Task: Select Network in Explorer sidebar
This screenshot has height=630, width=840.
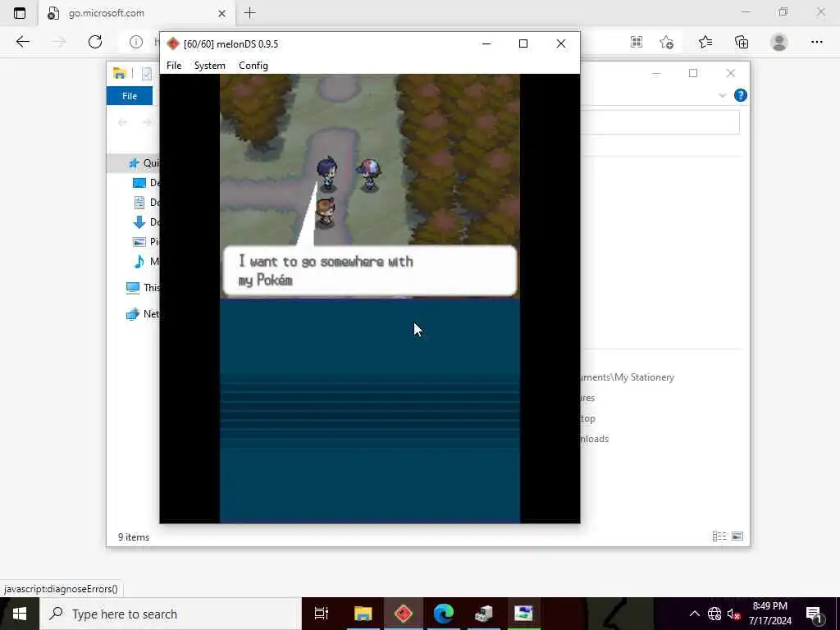Action: 143,314
